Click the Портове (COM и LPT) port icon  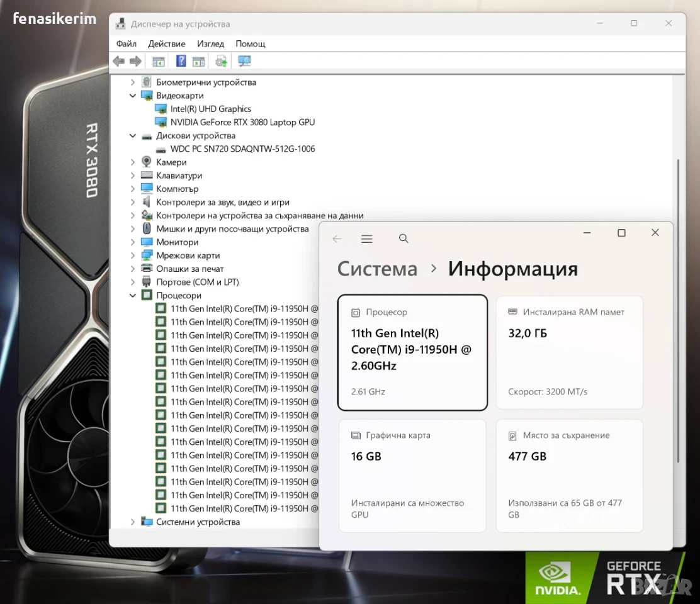point(147,282)
